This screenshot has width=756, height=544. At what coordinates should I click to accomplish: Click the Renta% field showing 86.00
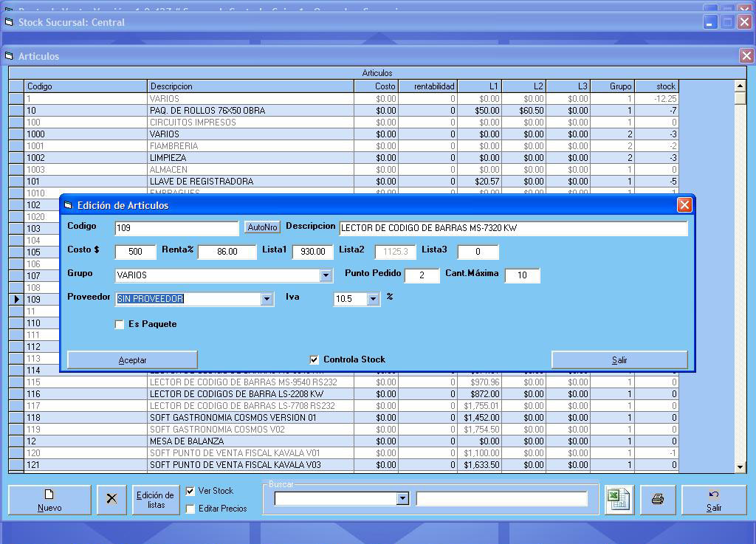(227, 252)
